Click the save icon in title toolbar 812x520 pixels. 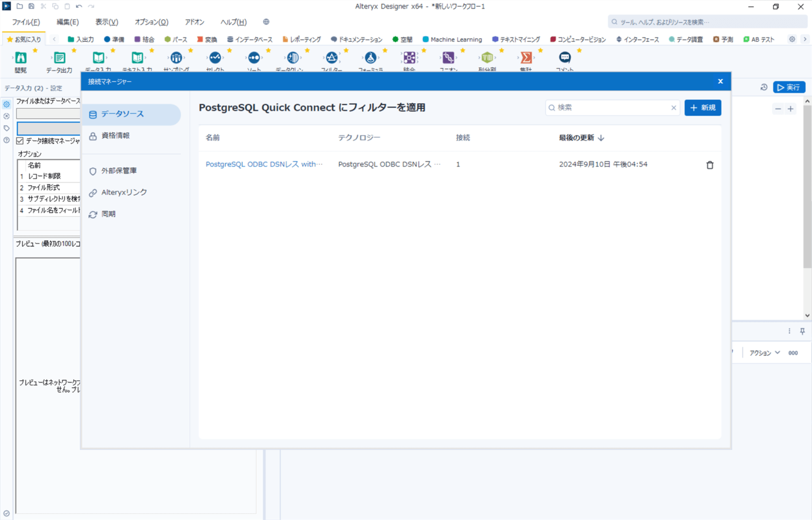point(31,6)
